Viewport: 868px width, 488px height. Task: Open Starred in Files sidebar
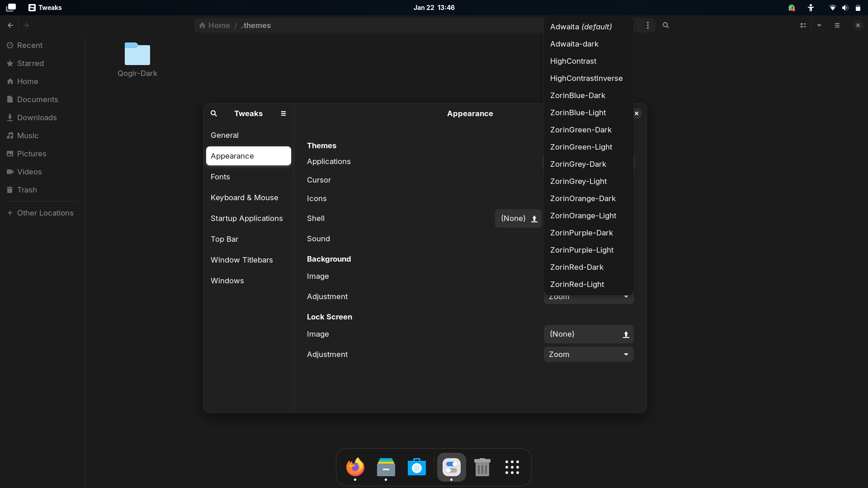pyautogui.click(x=42, y=63)
